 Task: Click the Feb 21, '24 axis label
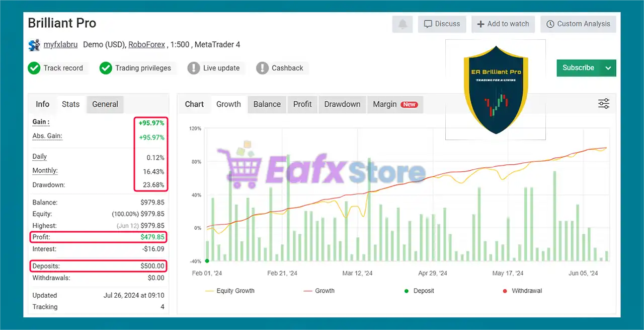(282, 273)
